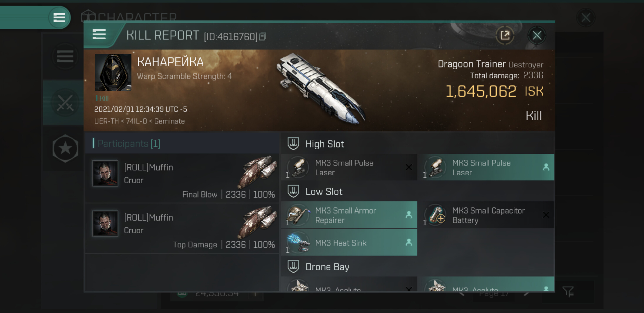Open Muffin's Final Blow participant entry

click(x=182, y=178)
